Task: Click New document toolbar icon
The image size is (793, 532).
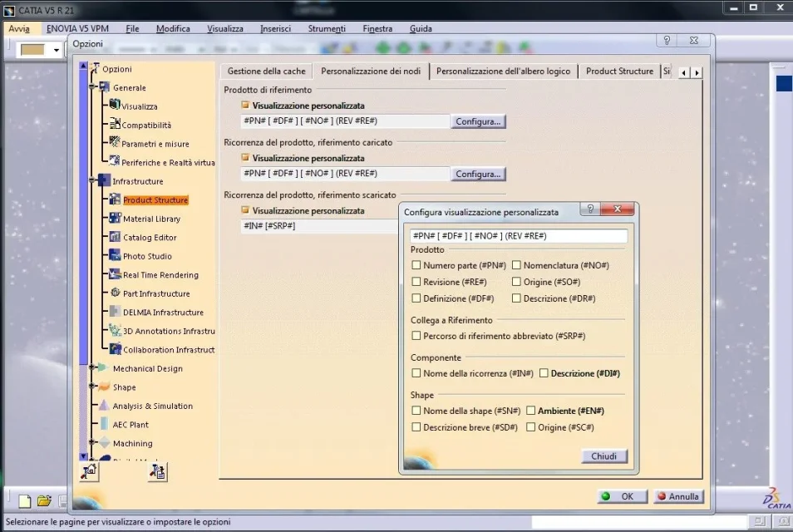Action: pos(24,500)
